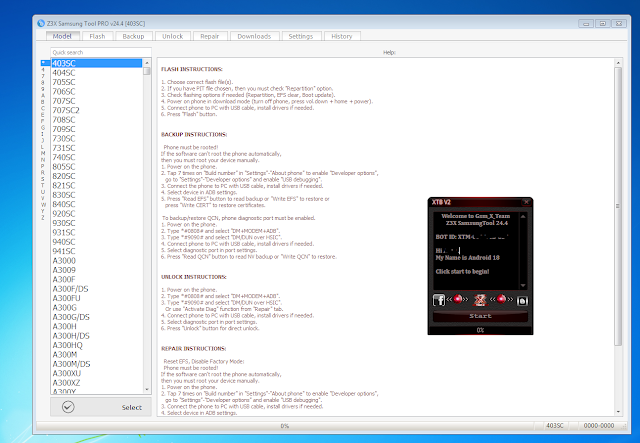Select model 403SC in the list
Screen dimensions: 640x443
tap(96, 63)
